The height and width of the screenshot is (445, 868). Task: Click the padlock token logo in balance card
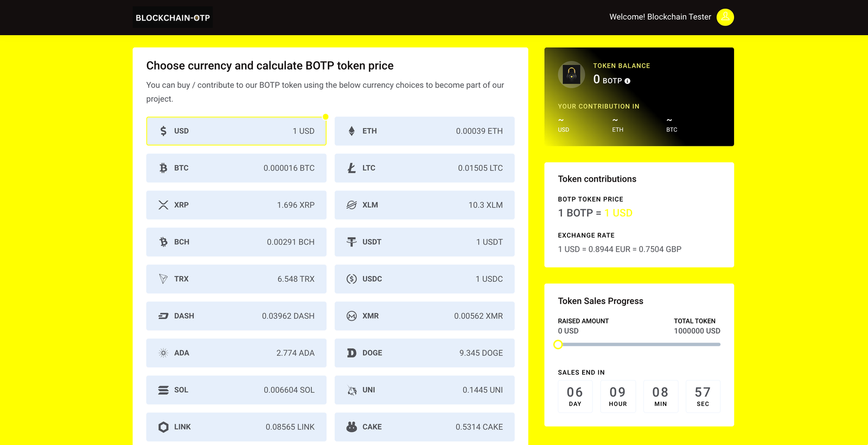pyautogui.click(x=571, y=74)
